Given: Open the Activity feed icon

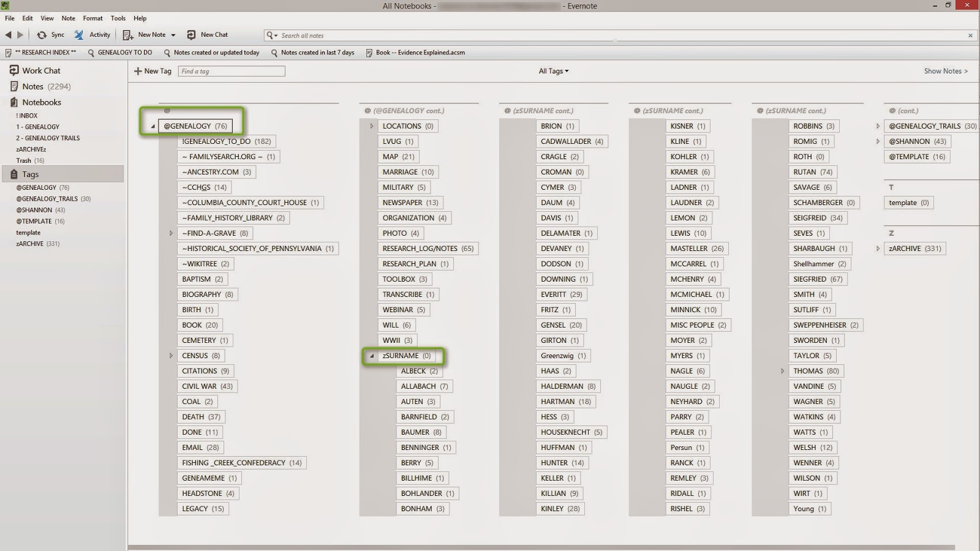Looking at the screenshot, I should [79, 35].
